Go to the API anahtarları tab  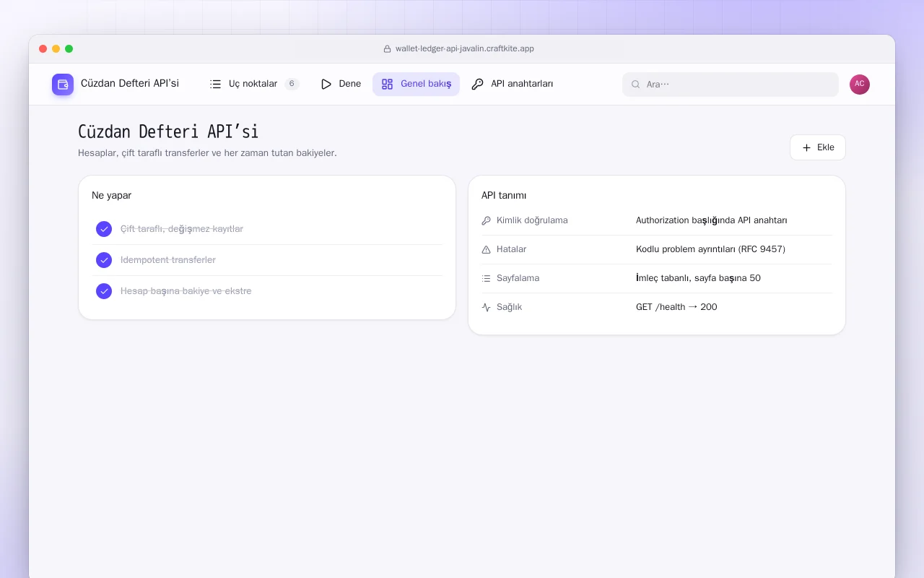(x=513, y=84)
